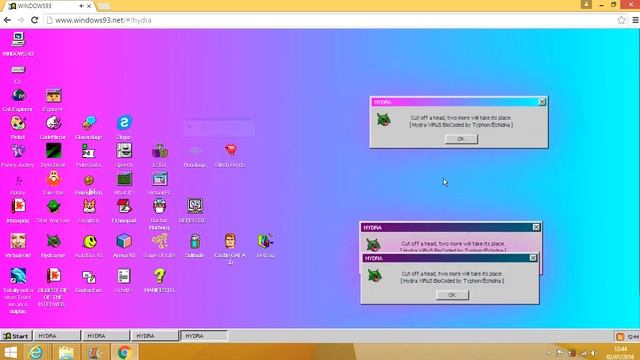The image size is (640, 360).
Task: Open the Poney Jockey game icon
Action: [x=18, y=151]
